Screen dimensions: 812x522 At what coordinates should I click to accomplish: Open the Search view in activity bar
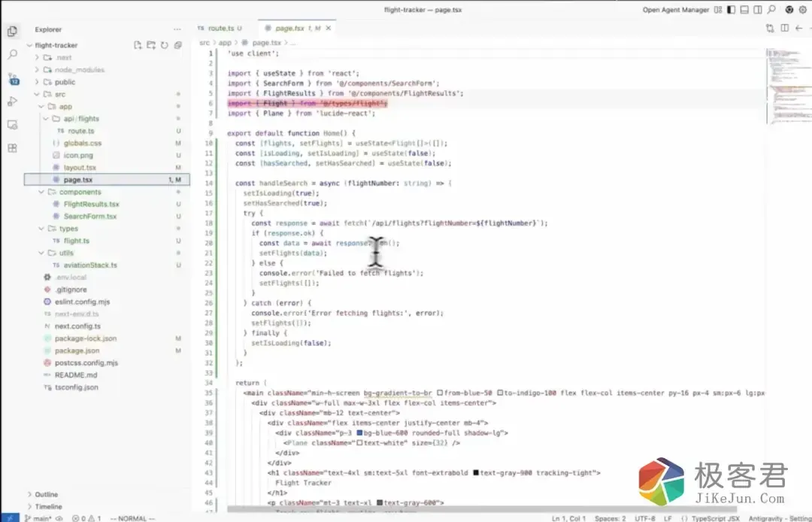(x=12, y=55)
